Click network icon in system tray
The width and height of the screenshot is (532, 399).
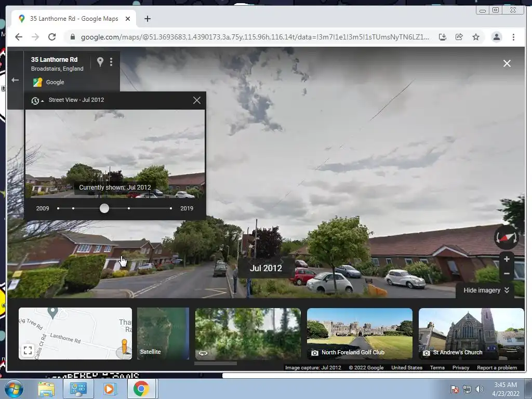[467, 389]
